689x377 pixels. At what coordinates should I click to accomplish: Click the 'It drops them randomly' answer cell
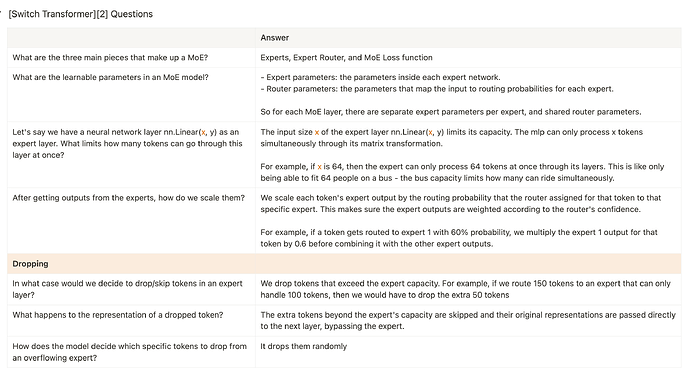click(x=468, y=352)
